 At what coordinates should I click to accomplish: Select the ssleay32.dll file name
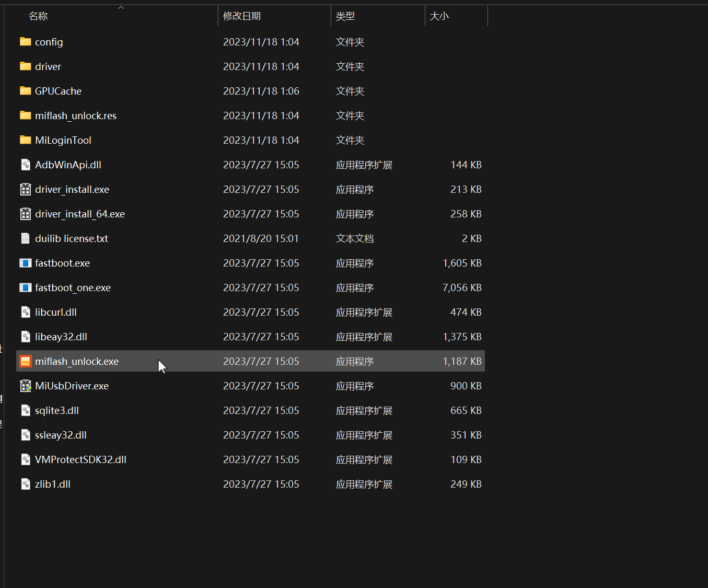(61, 435)
